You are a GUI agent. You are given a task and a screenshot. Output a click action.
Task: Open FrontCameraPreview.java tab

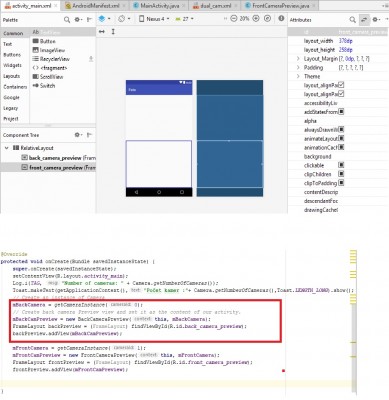point(280,6)
